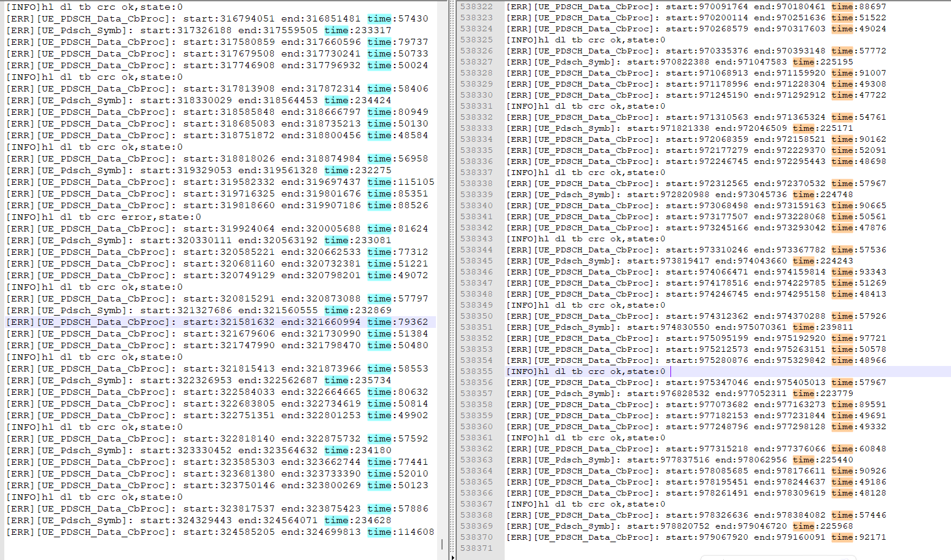Click the left pane vertical scrollbar thumb
The width and height of the screenshot is (951, 560).
point(442,544)
